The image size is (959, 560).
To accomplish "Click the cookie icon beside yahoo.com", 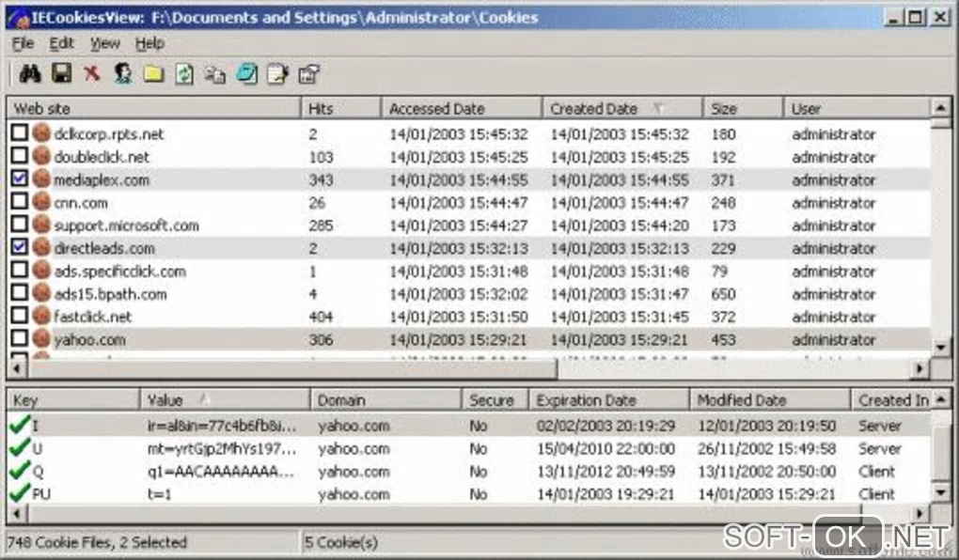I will pyautogui.click(x=41, y=338).
